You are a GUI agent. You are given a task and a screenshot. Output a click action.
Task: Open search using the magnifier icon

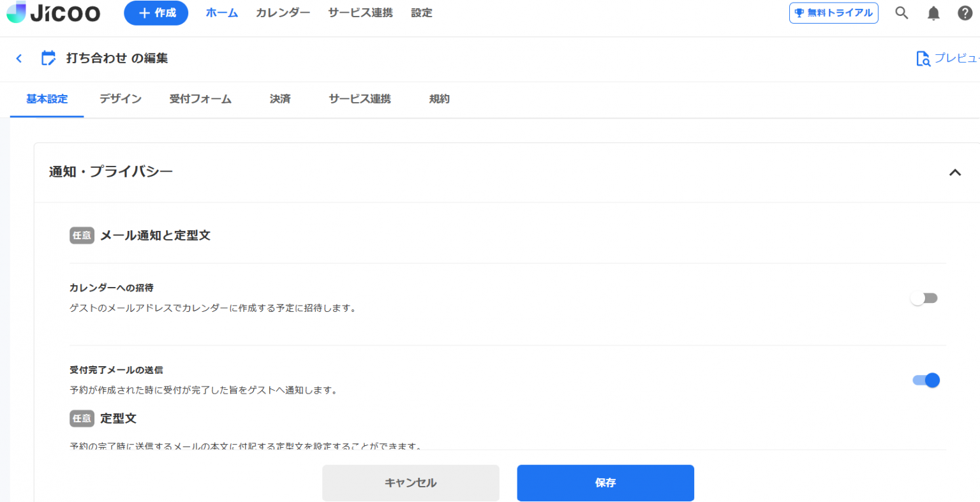point(902,13)
